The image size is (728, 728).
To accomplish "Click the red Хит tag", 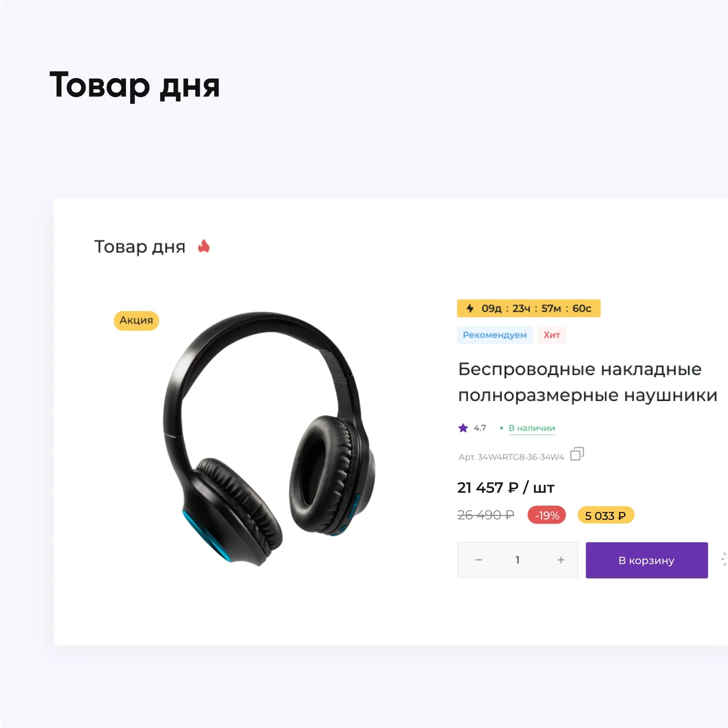I will click(x=552, y=335).
